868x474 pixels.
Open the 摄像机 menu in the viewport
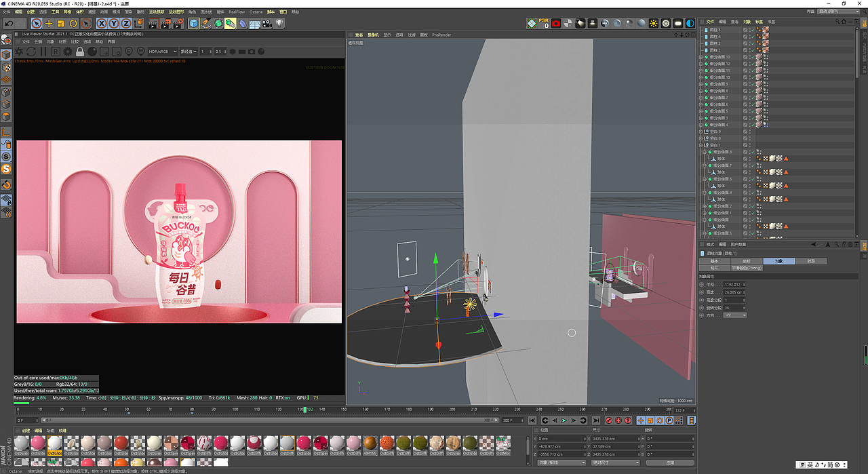click(374, 35)
